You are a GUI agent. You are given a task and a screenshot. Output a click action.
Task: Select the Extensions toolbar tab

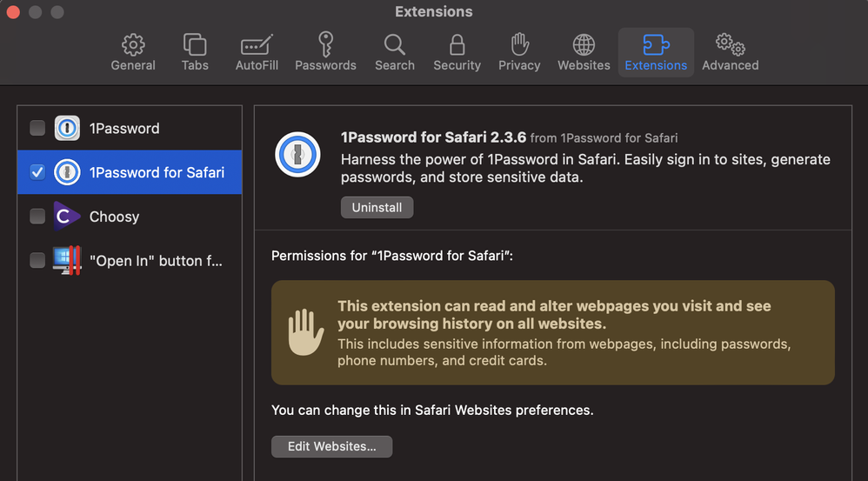pyautogui.click(x=656, y=52)
